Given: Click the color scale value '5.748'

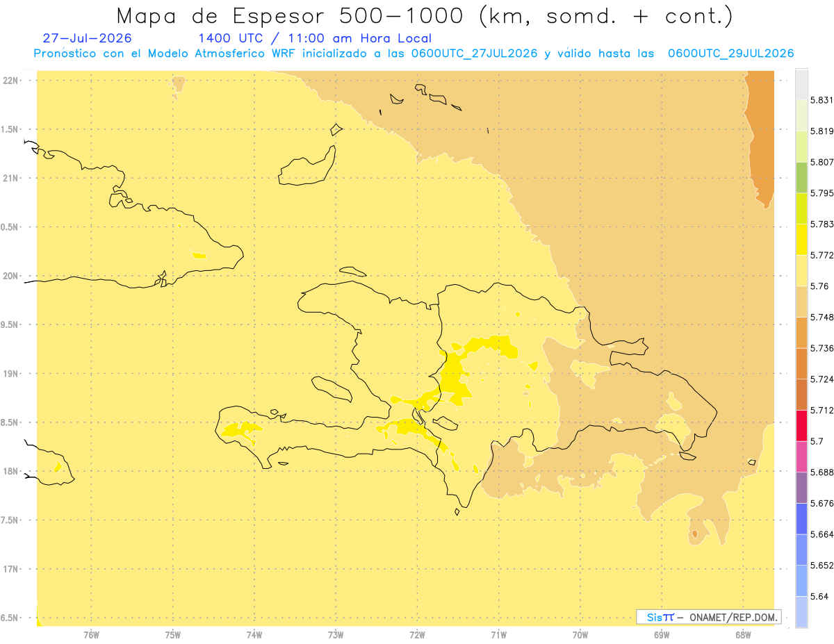Looking at the screenshot, I should (821, 317).
